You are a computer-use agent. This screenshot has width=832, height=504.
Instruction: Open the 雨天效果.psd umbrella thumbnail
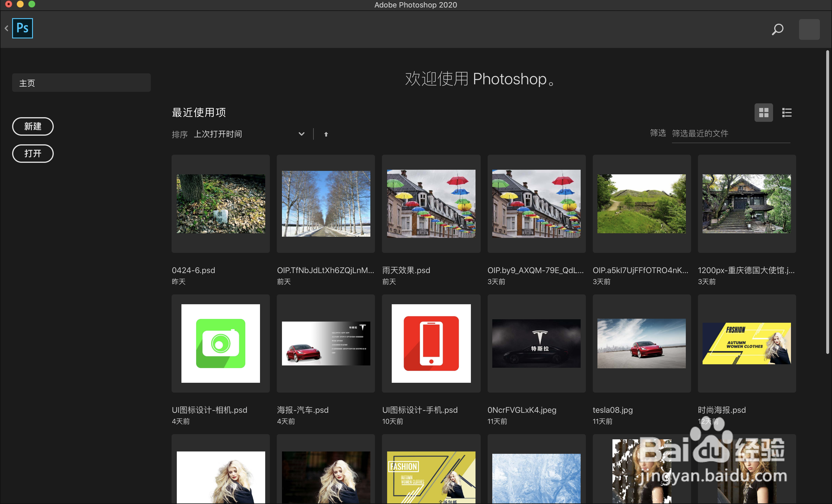pos(431,204)
